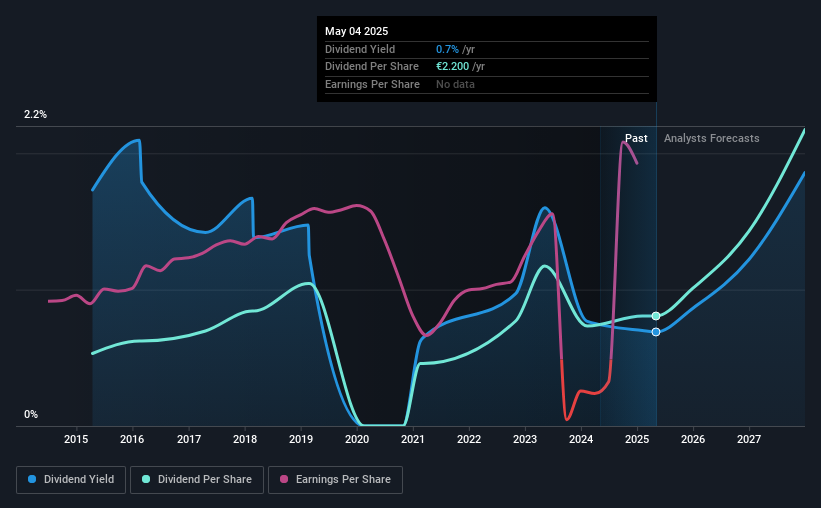Click the 'No data' earnings value
The height and width of the screenshot is (508, 821).
(x=455, y=84)
